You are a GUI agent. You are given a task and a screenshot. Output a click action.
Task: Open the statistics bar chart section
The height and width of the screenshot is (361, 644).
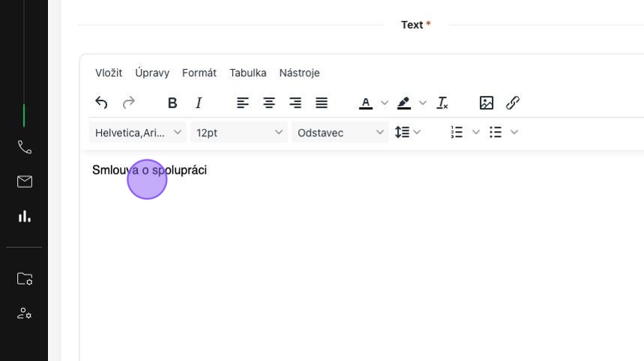[25, 216]
